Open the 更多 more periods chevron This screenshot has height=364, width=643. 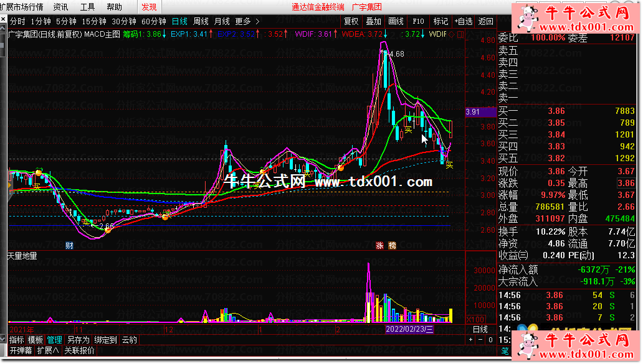click(x=257, y=21)
